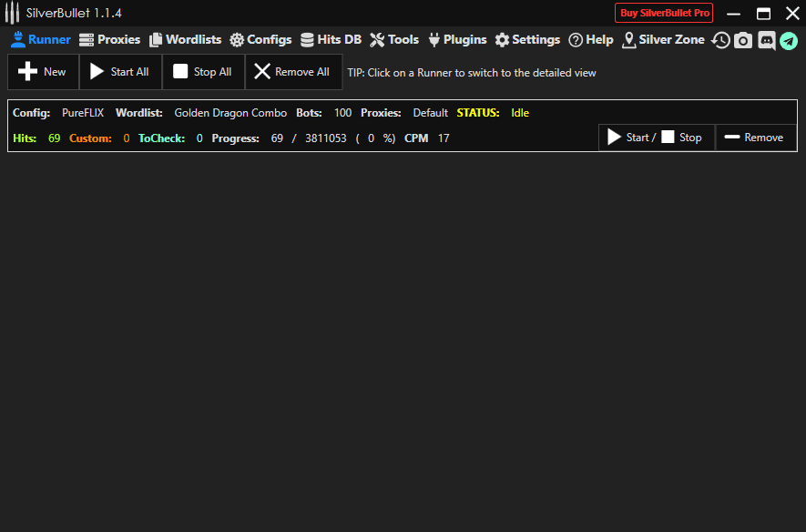Switch to the Proxies tab
Viewport: 806px width, 532px height.
(x=109, y=39)
